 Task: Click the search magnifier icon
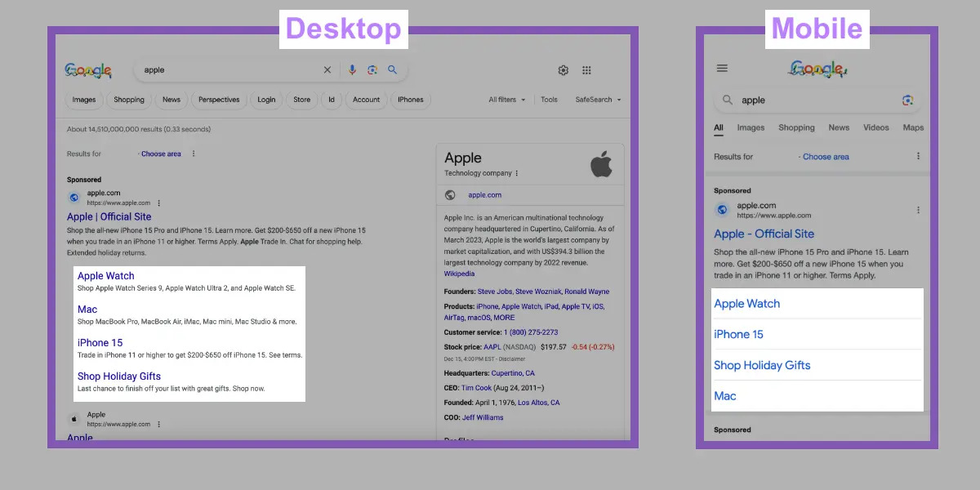click(x=393, y=70)
